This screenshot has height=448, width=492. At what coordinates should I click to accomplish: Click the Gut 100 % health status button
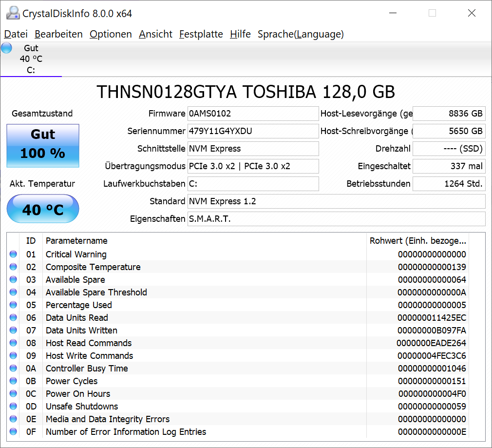click(x=43, y=146)
